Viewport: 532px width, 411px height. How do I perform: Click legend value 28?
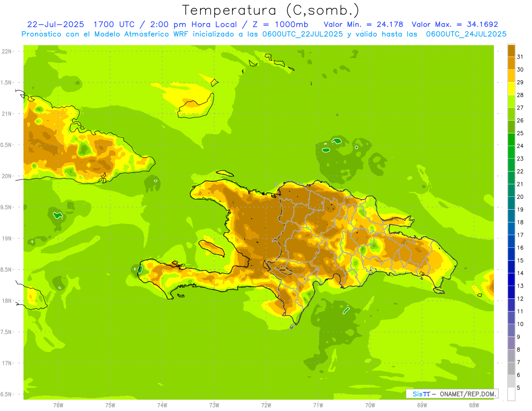pyautogui.click(x=520, y=95)
